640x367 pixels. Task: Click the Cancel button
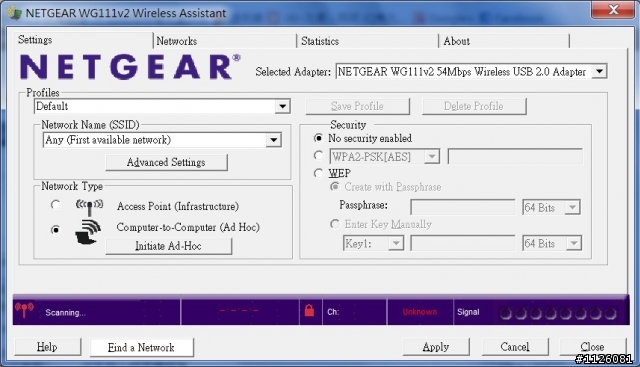click(515, 347)
